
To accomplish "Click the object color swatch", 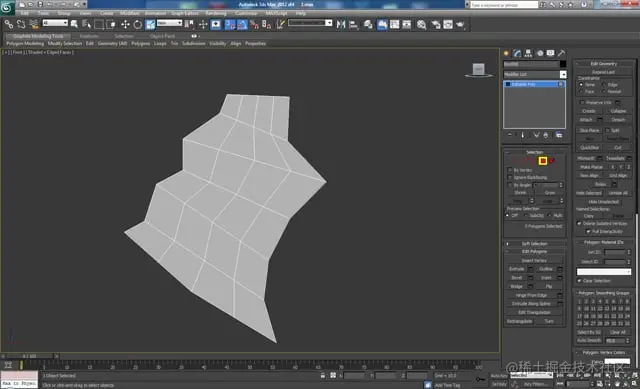I will click(x=563, y=64).
